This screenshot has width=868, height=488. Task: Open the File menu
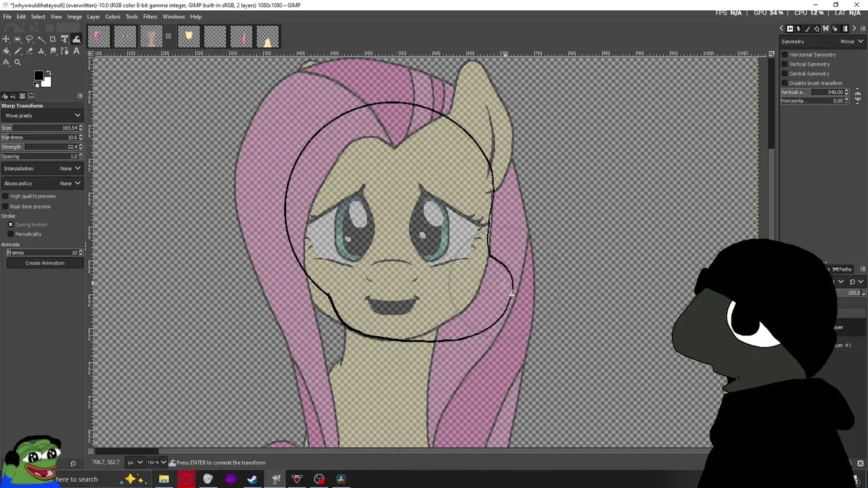[7, 16]
